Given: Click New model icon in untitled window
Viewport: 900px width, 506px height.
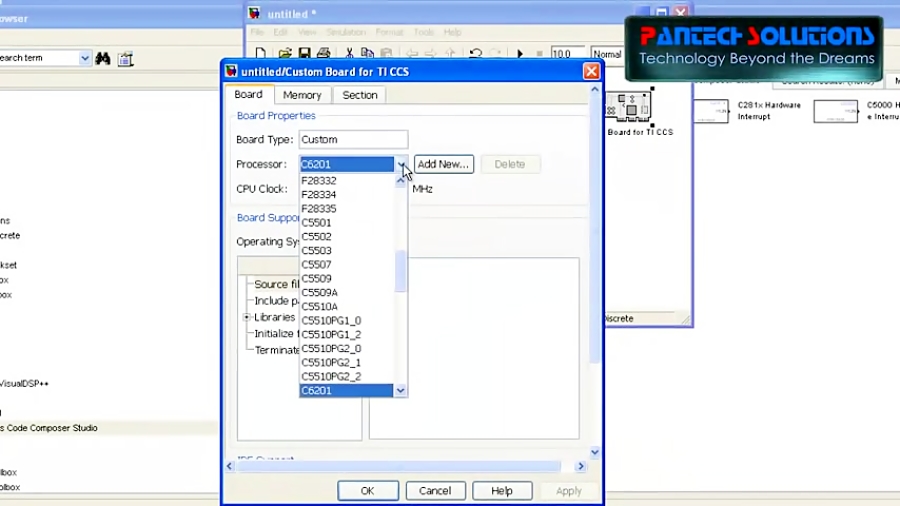Looking at the screenshot, I should [261, 53].
